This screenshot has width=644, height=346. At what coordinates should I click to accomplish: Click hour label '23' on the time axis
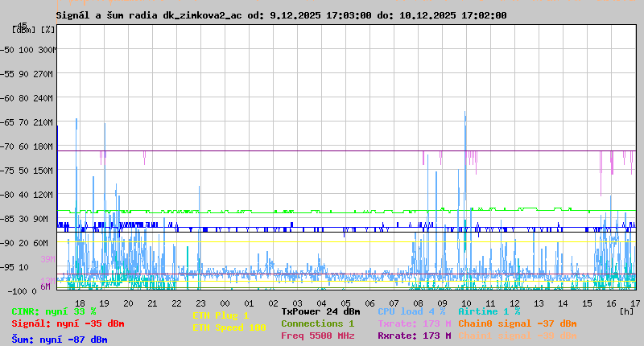click(200, 303)
